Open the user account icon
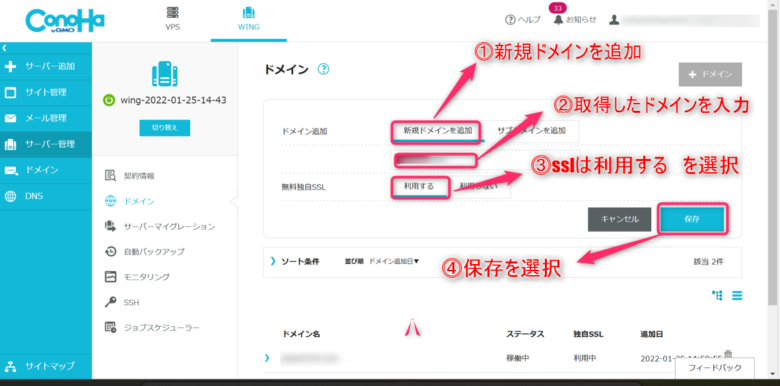 click(x=614, y=20)
